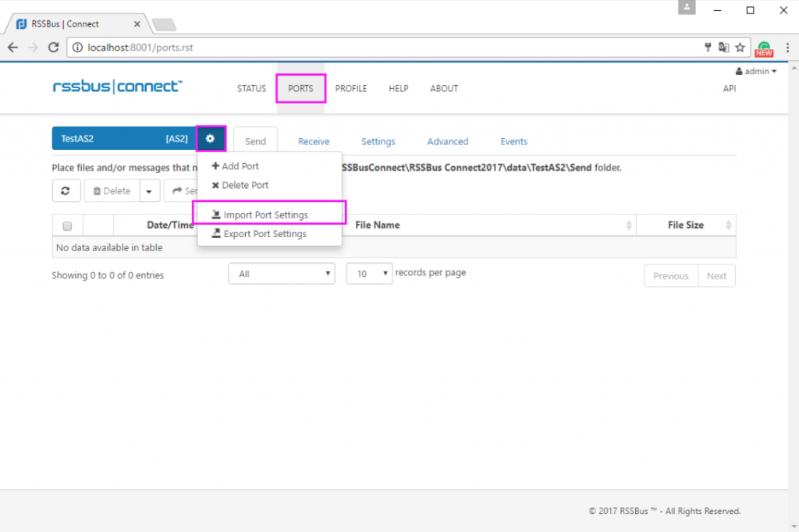Viewport: 799px width, 532px height.
Task: Expand the All filter dropdown
Action: [x=282, y=274]
